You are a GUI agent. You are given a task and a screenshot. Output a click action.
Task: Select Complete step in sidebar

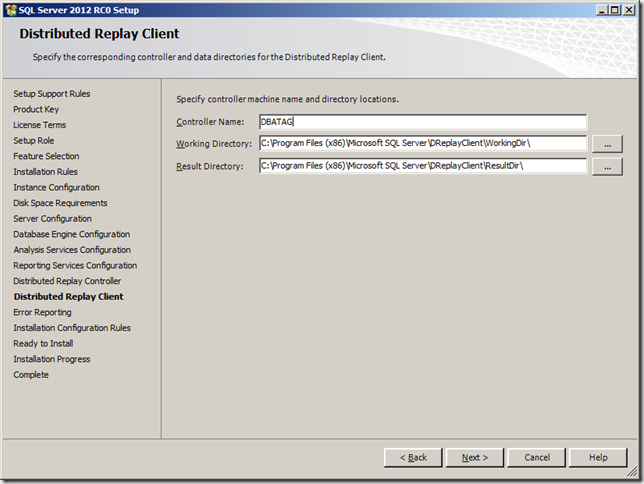pos(31,375)
